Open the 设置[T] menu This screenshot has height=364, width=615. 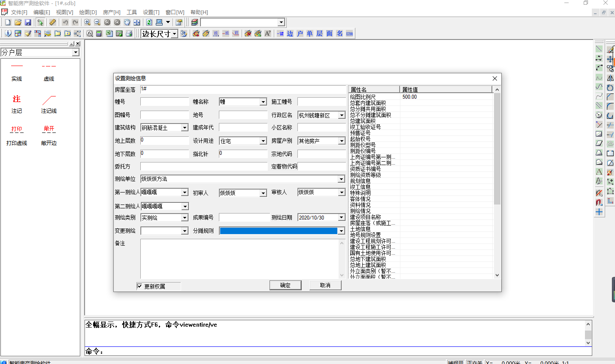point(151,12)
